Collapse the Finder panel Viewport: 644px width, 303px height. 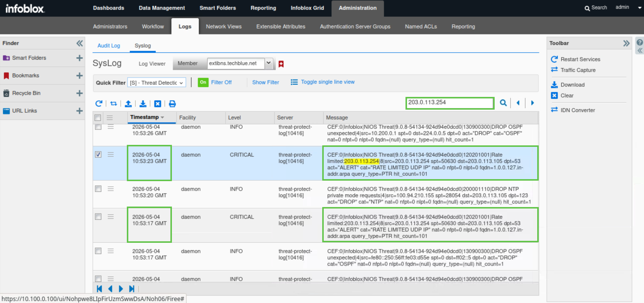click(80, 43)
